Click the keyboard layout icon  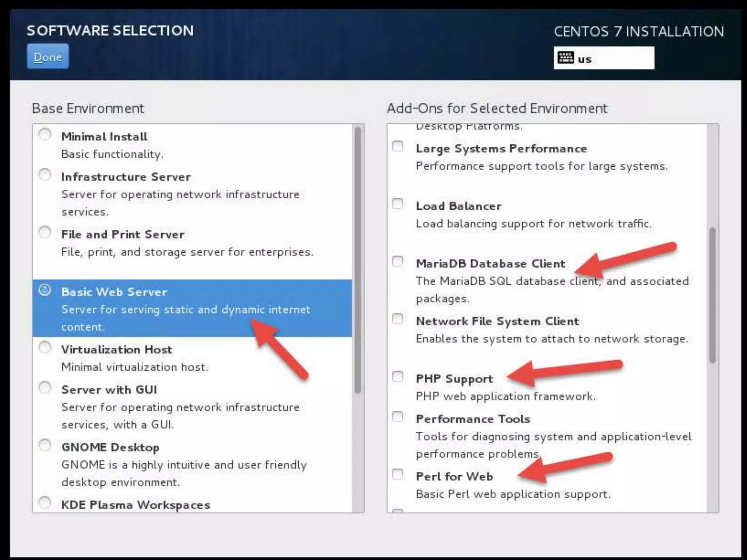(x=565, y=58)
